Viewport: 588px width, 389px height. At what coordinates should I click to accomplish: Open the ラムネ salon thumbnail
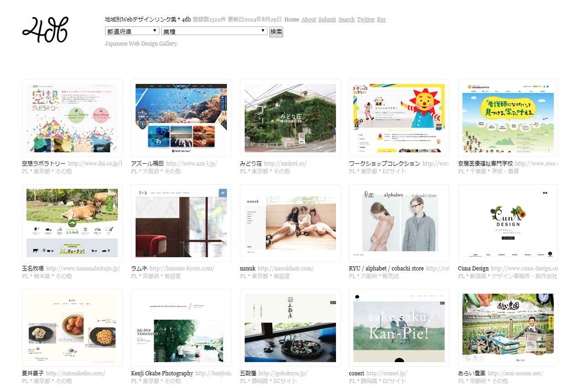[181, 223]
